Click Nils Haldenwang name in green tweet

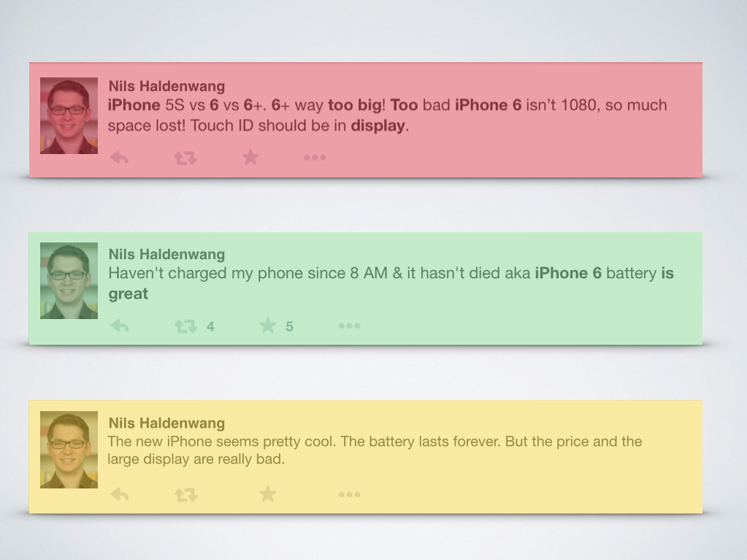click(166, 254)
